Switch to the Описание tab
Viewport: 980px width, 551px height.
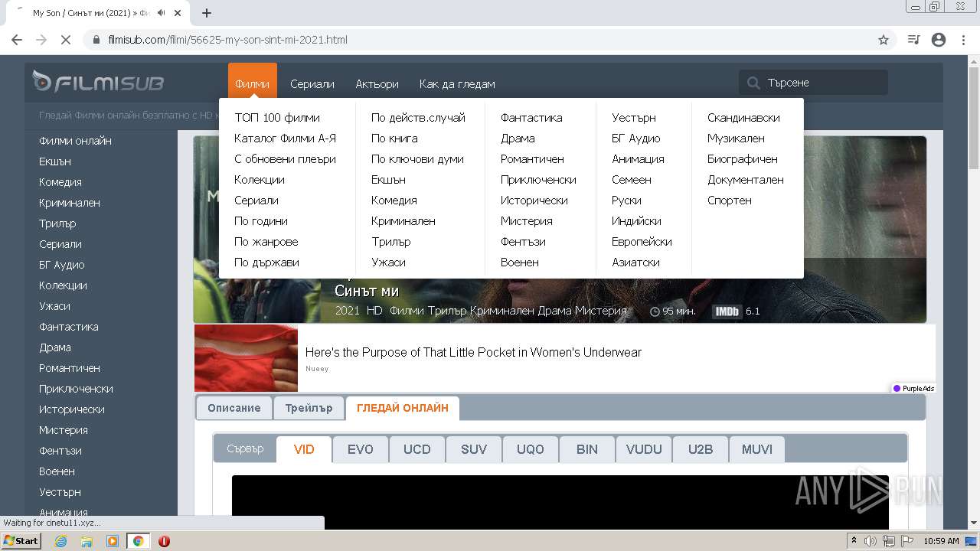click(x=234, y=408)
